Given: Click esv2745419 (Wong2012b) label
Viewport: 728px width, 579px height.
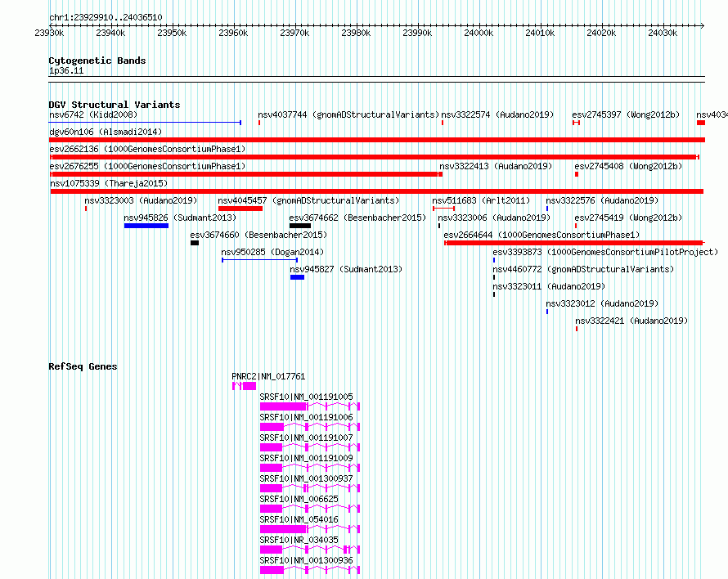Looking at the screenshot, I should tap(628, 218).
